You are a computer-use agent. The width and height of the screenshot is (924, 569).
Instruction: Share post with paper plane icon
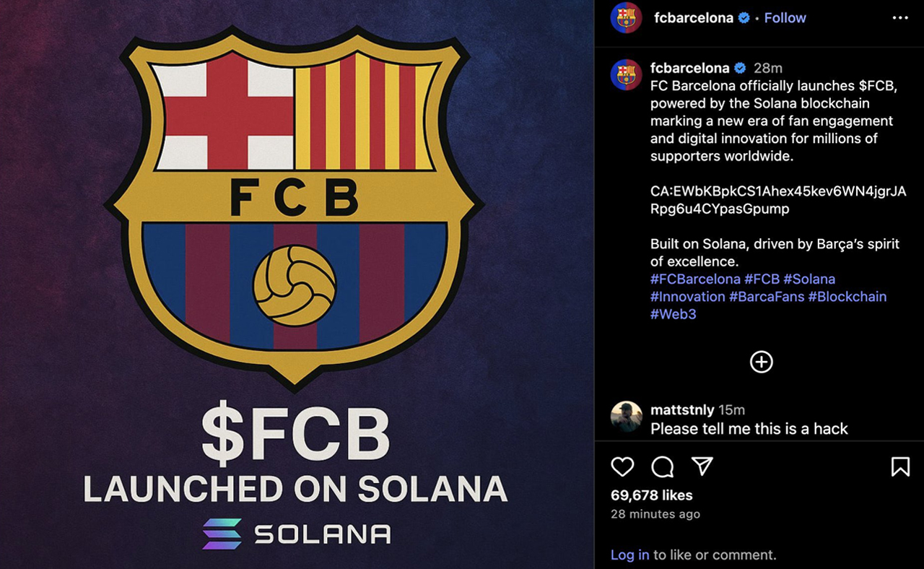tap(702, 466)
